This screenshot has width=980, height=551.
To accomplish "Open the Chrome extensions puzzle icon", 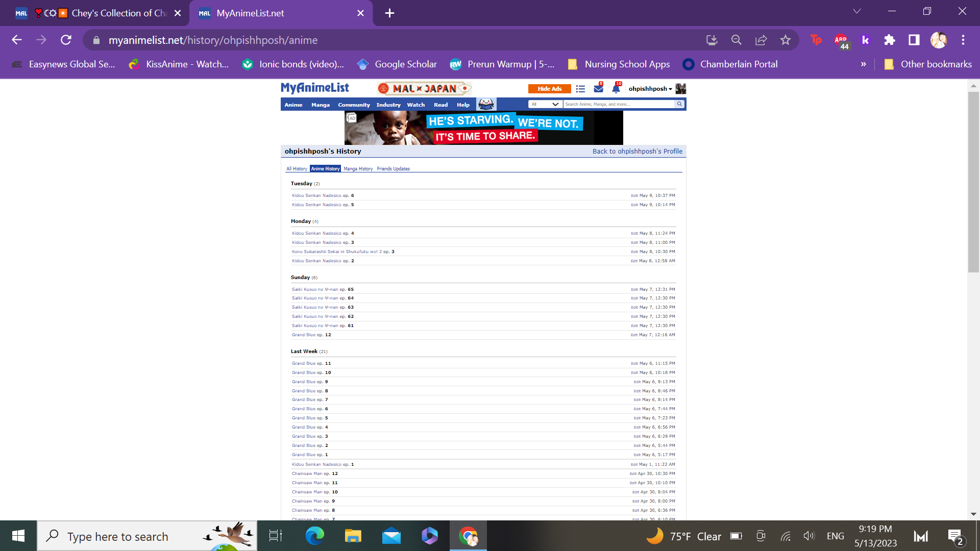I will pos(890,40).
